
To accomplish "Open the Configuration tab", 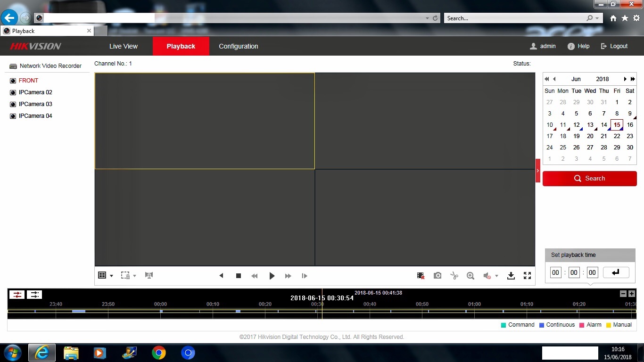I will (x=238, y=46).
